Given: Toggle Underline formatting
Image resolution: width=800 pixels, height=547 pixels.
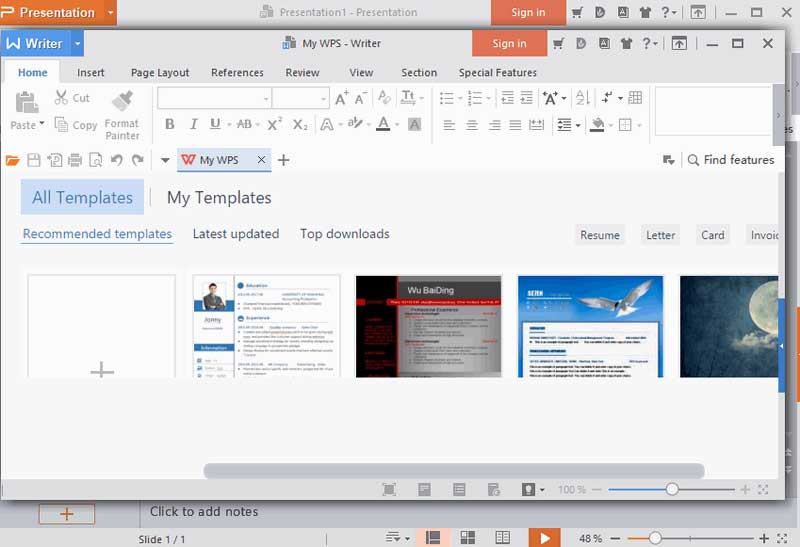Looking at the screenshot, I should pos(215,124).
